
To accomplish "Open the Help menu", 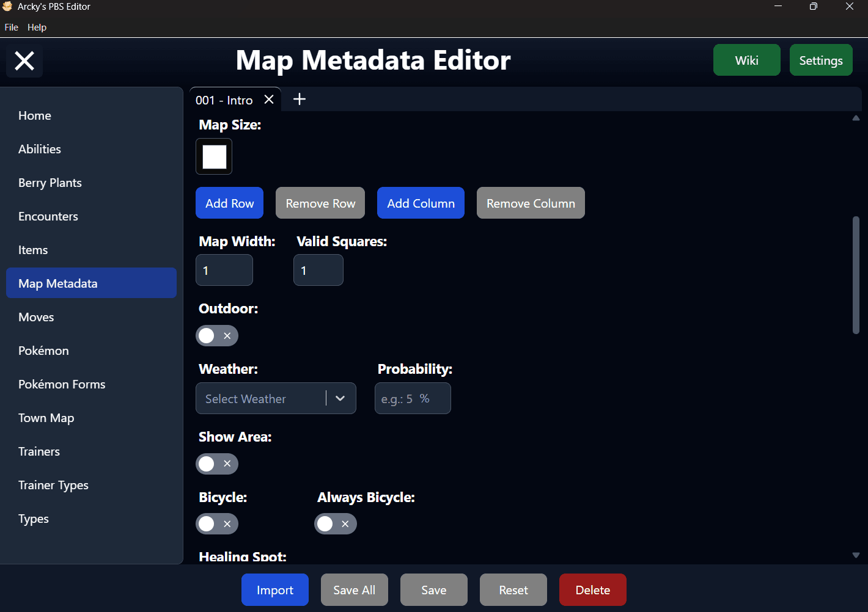I will coord(37,27).
